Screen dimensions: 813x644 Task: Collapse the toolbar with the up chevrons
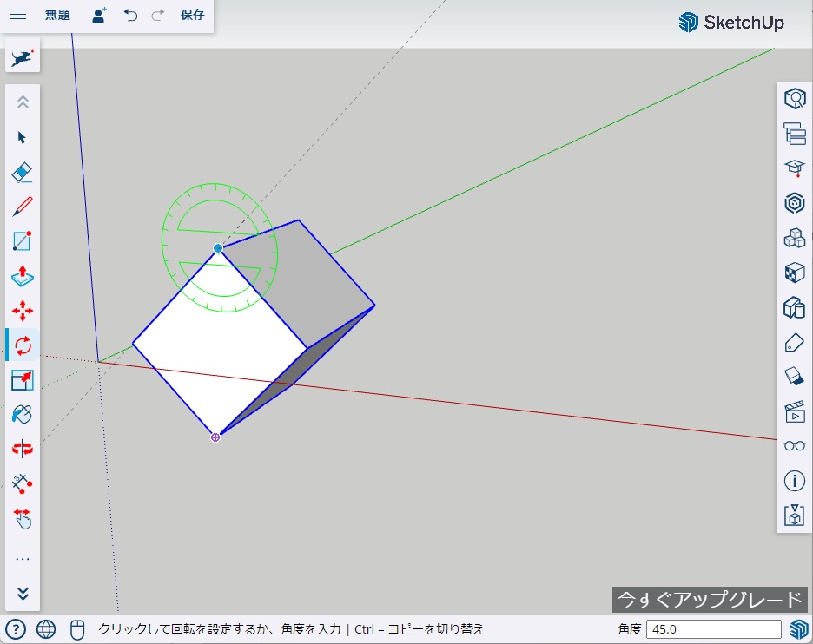click(x=23, y=102)
